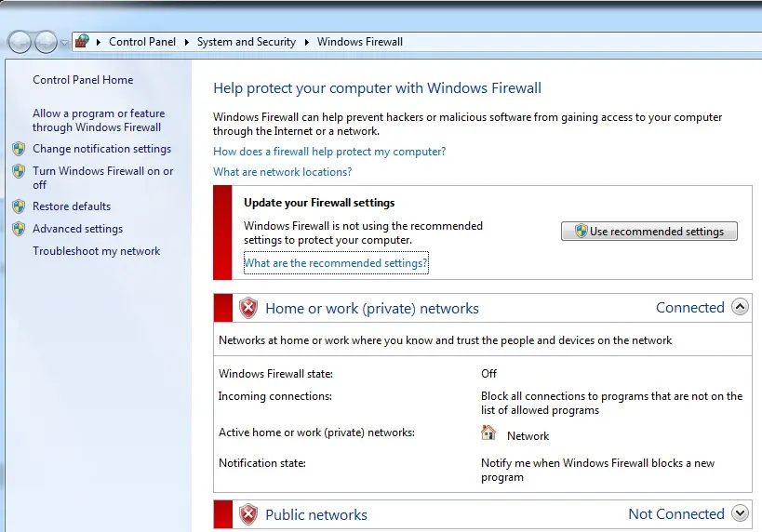Click the Network name text
The width and height of the screenshot is (762, 532).
click(528, 436)
